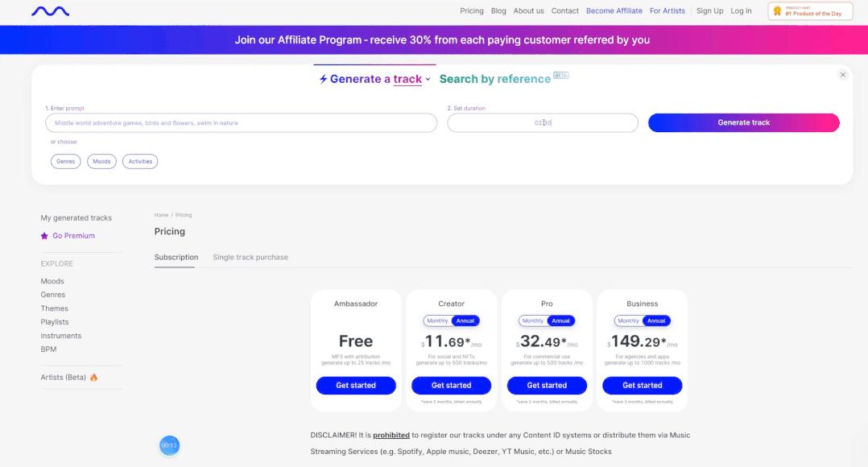Click the BETA tag near Search by reference
868x467 pixels.
pyautogui.click(x=560, y=75)
